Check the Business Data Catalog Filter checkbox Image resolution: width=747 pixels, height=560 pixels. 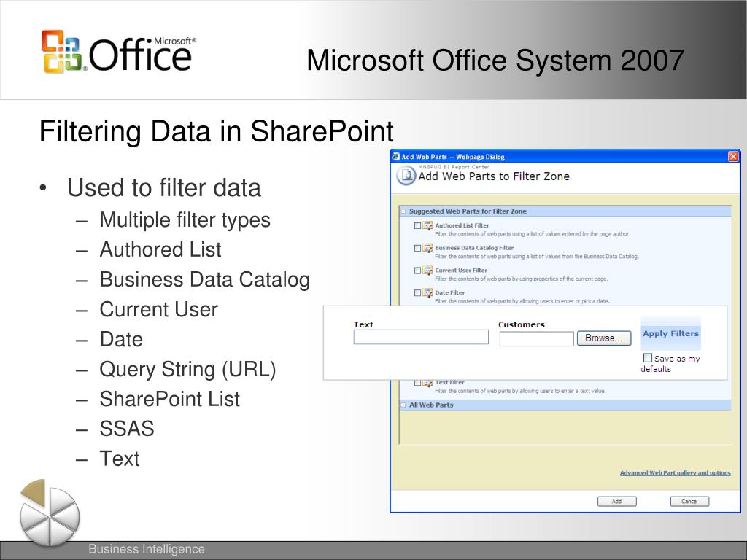pyautogui.click(x=417, y=248)
